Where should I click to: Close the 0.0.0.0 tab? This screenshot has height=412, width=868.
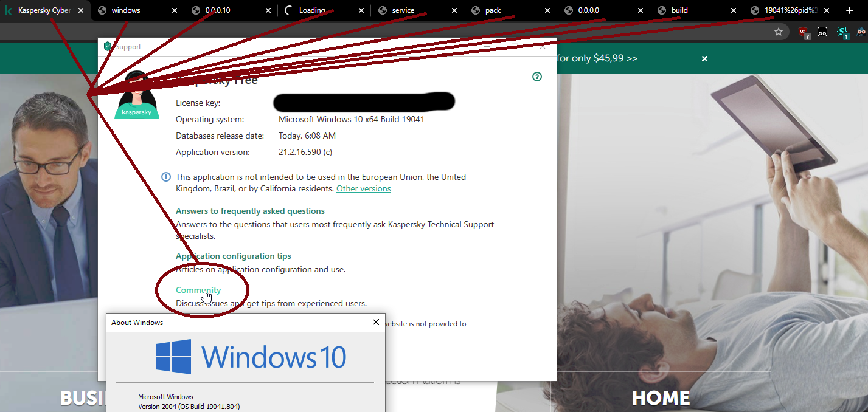point(641,10)
